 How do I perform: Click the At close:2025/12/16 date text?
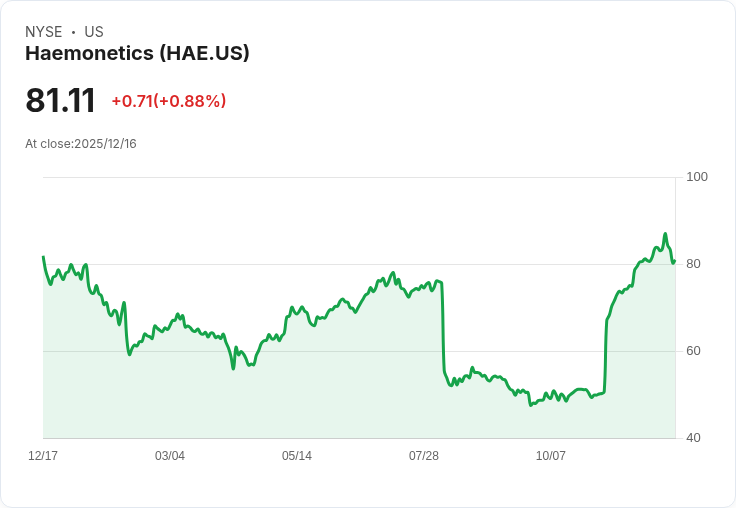[x=81, y=144]
